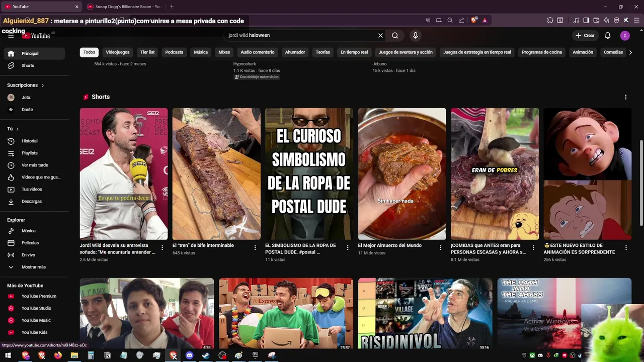
Task: Open Tus videos in the sidebar
Action: pyautogui.click(x=34, y=189)
